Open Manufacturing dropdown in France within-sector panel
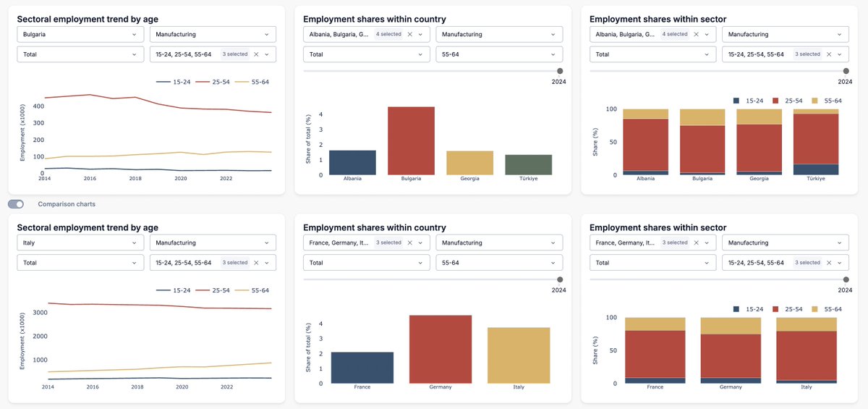The image size is (868, 409). coord(786,243)
